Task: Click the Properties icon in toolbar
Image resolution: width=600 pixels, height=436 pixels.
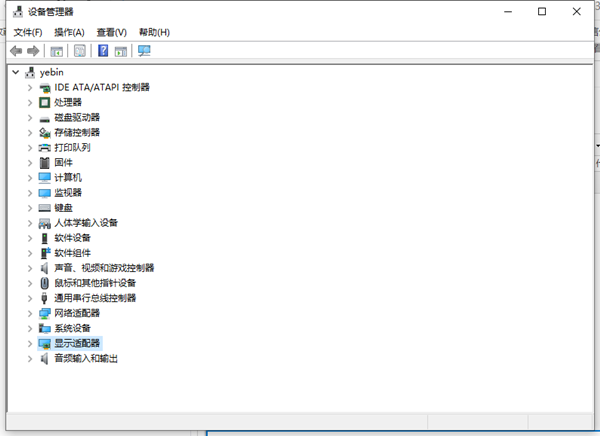Action: (x=79, y=51)
